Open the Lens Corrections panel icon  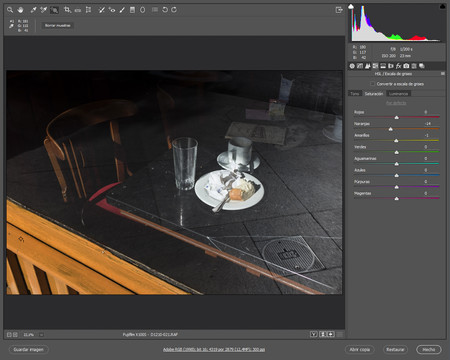[x=391, y=66]
